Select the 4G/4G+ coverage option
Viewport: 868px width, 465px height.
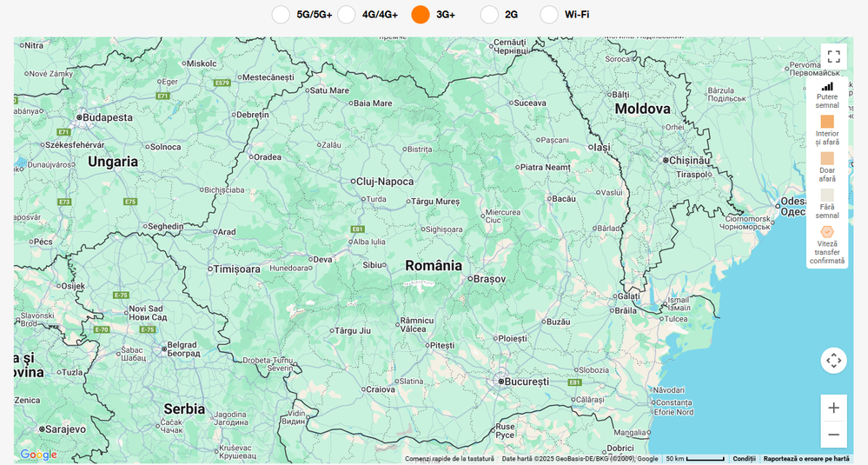[347, 15]
